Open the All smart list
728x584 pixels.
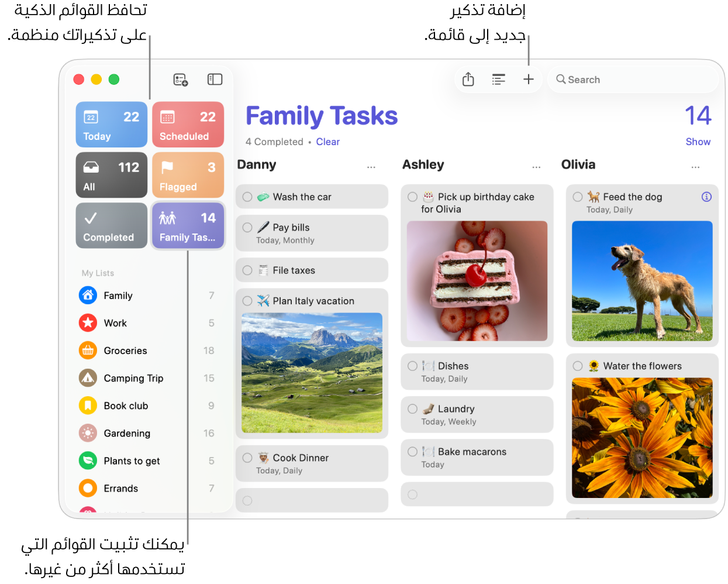pyautogui.click(x=112, y=175)
